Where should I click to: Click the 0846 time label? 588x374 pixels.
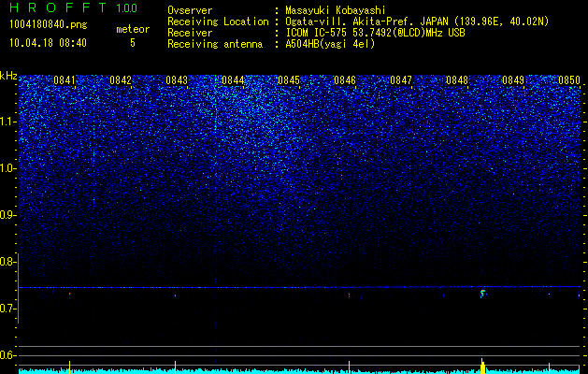pyautogui.click(x=345, y=80)
